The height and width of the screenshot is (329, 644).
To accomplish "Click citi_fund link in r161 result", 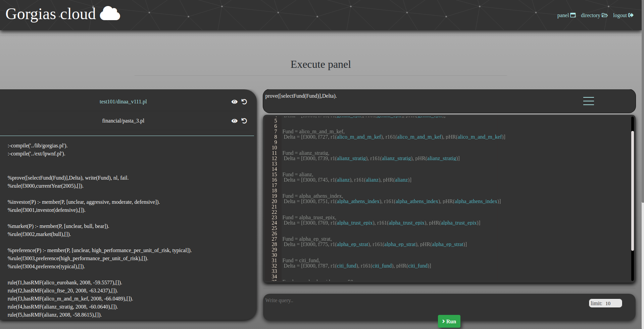I will pos(382,266).
